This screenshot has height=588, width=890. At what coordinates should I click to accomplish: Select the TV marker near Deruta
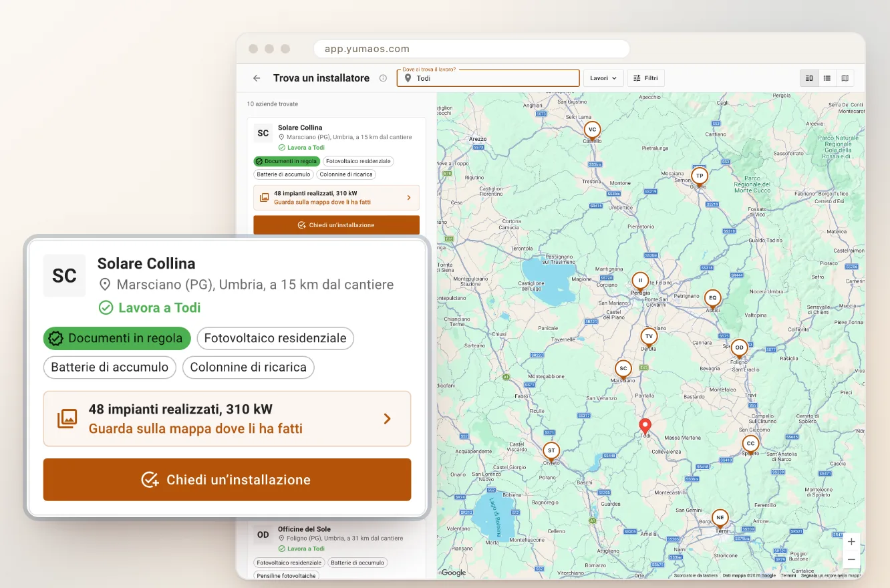point(649,337)
